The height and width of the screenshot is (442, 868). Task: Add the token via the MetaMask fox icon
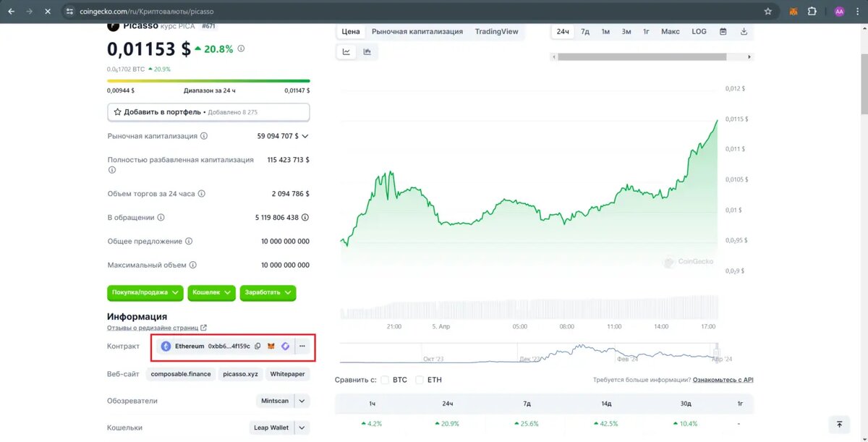pyautogui.click(x=271, y=347)
